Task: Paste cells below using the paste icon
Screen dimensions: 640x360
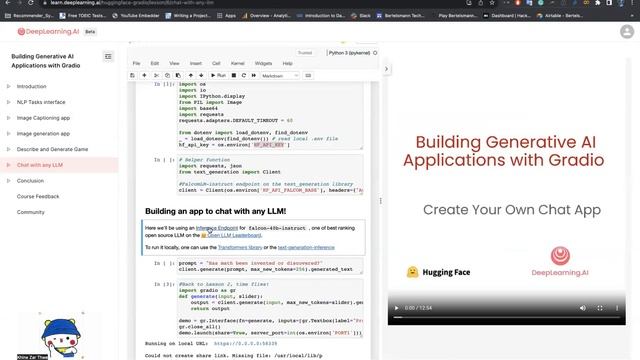Action: point(178,76)
